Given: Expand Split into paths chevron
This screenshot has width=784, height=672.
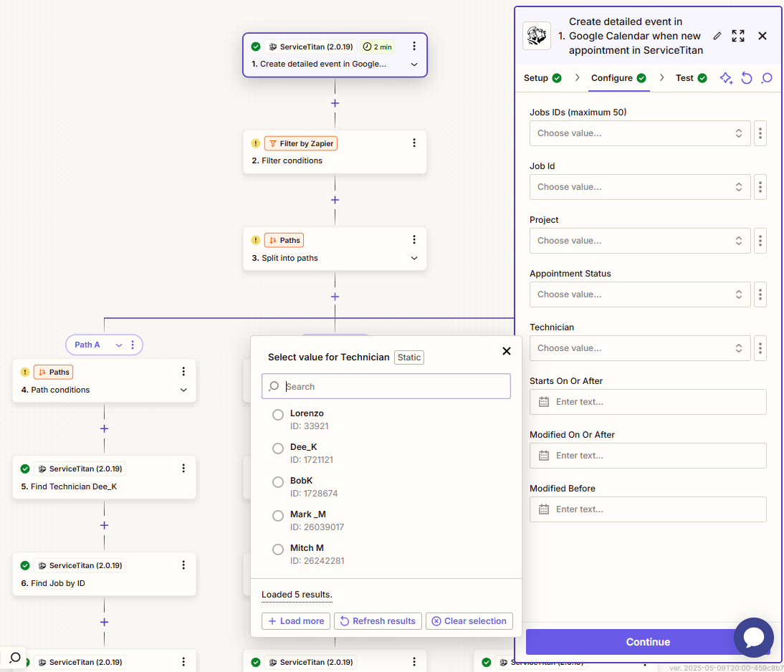Looking at the screenshot, I should (414, 258).
